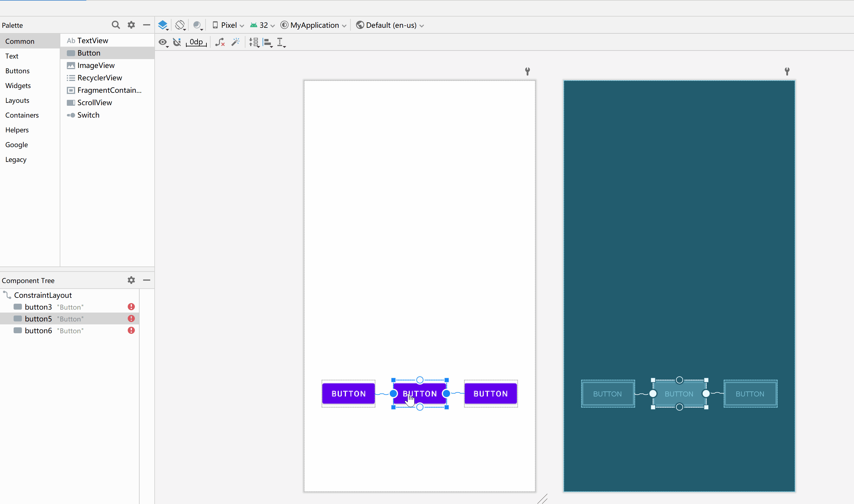Viewport: 854px width, 504px height.
Task: Open the Align tool menu
Action: click(268, 42)
